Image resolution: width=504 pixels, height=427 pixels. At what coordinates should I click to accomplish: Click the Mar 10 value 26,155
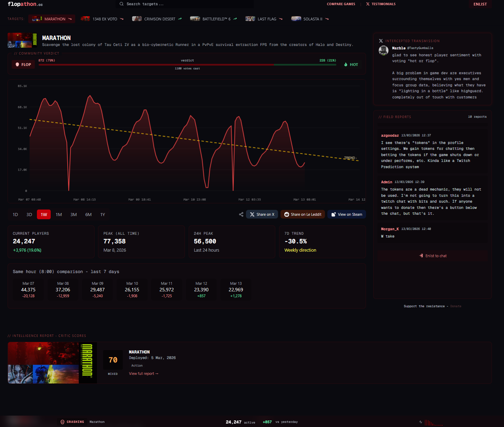click(x=132, y=290)
